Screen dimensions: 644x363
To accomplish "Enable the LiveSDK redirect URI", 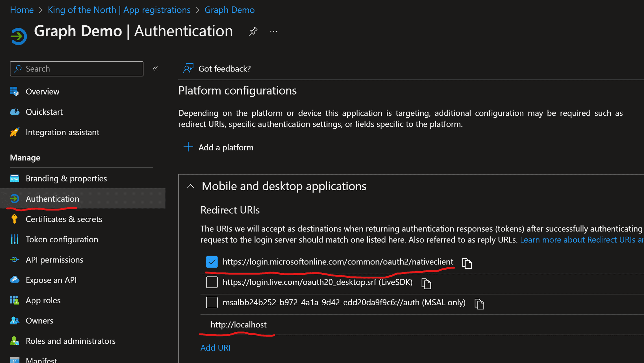I will pos(212,282).
